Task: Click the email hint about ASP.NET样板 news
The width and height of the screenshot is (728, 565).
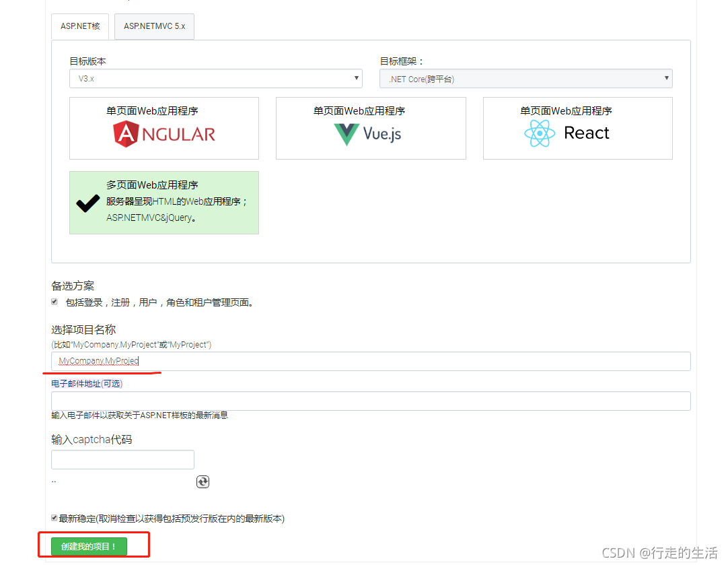Action: click(x=140, y=416)
